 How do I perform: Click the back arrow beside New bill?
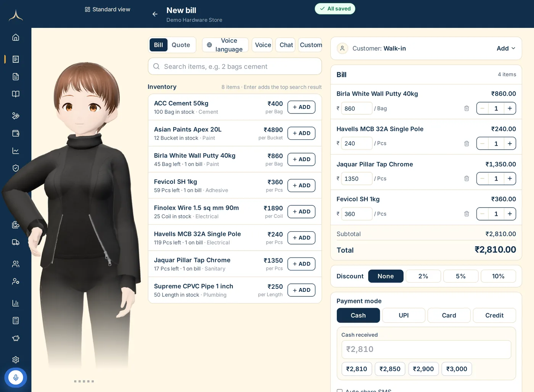155,14
